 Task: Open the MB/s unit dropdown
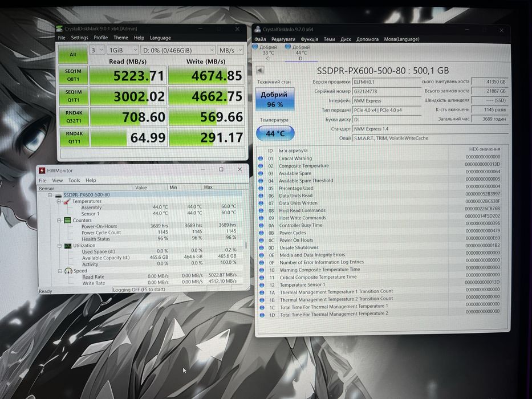pyautogui.click(x=230, y=50)
